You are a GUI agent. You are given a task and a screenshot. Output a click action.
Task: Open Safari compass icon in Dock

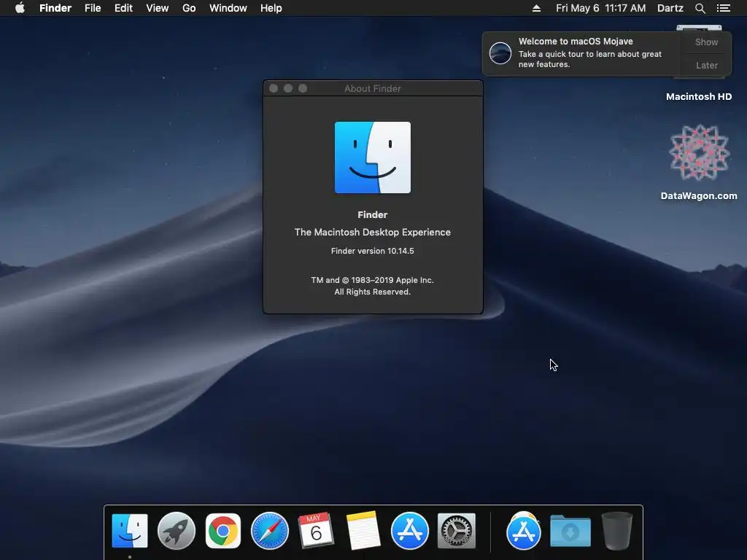pyautogui.click(x=270, y=531)
